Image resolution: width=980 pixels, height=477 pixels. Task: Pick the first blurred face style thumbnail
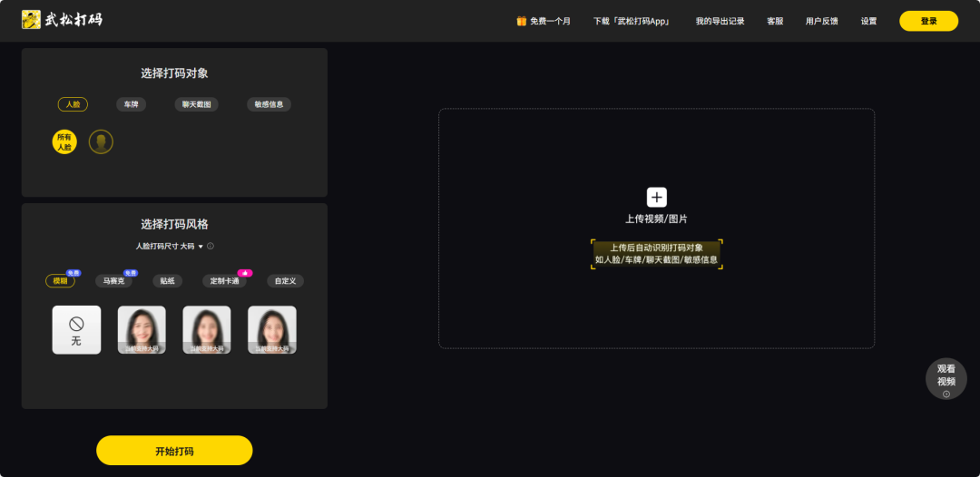pos(142,330)
